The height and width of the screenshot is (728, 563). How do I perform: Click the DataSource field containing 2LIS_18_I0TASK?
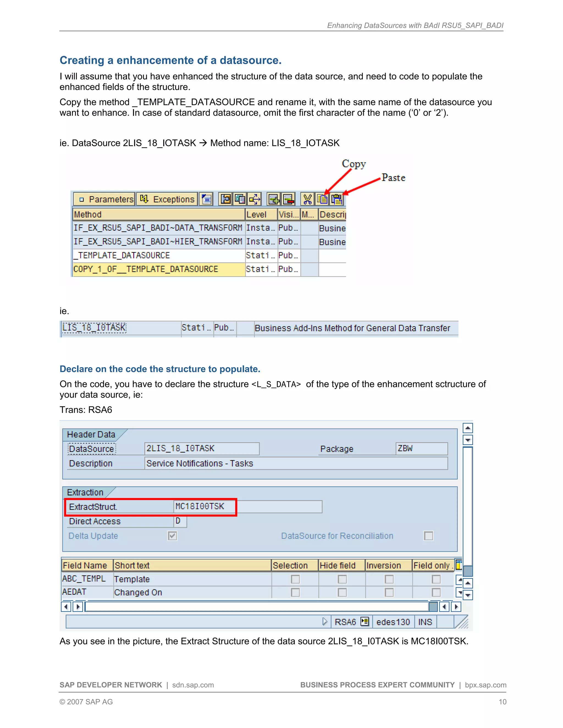coord(202,449)
